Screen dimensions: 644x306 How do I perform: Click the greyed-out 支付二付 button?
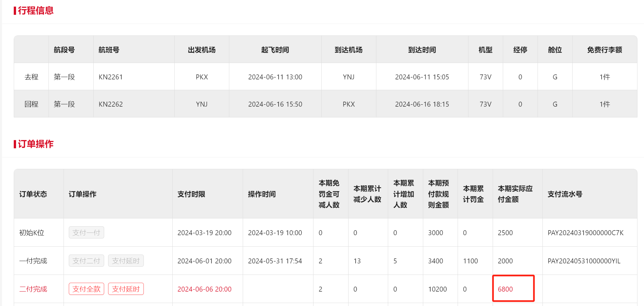86,261
